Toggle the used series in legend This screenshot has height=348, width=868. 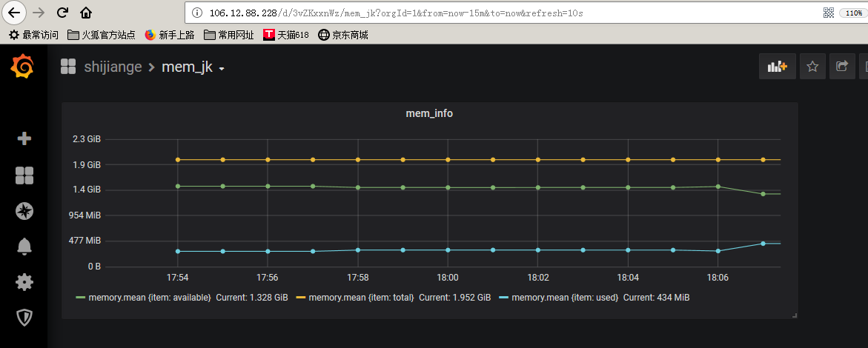[565, 298]
